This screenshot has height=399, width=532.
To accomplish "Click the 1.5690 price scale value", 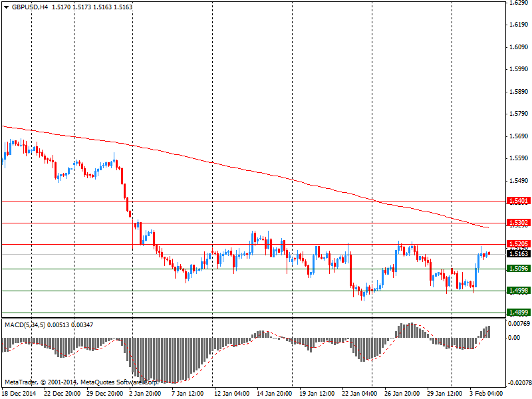I will [x=519, y=136].
